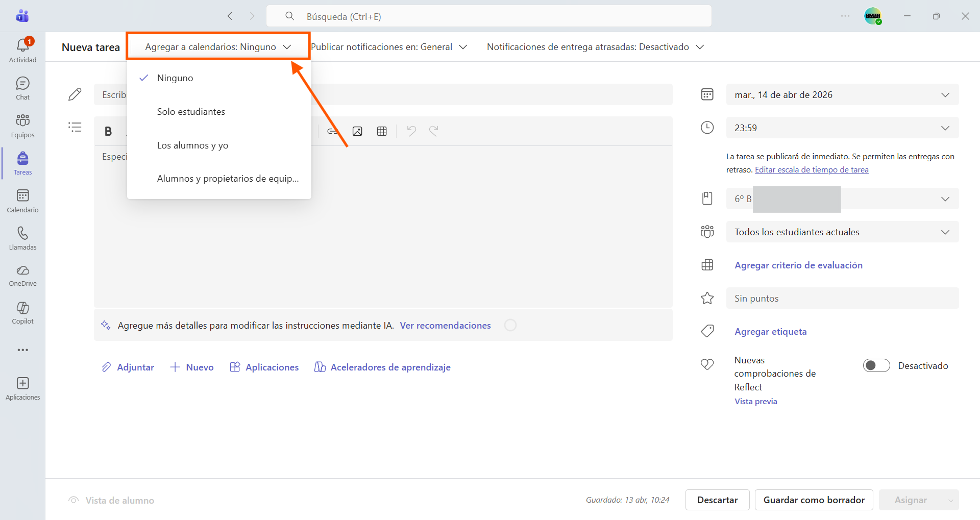Open Chat in the sidebar

[22, 88]
